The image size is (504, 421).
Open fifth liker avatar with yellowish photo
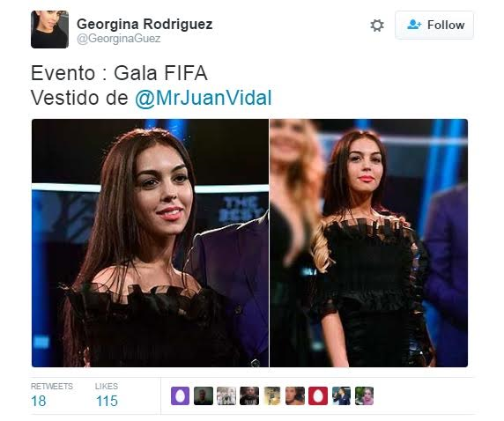coord(272,395)
